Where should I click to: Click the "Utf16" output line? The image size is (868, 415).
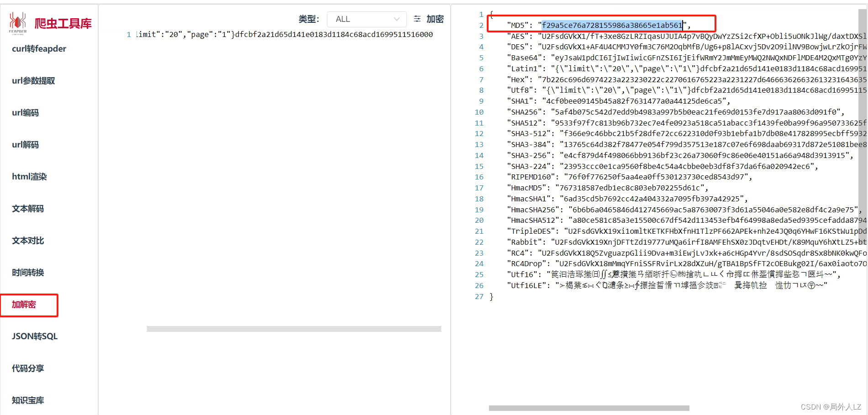click(x=674, y=275)
